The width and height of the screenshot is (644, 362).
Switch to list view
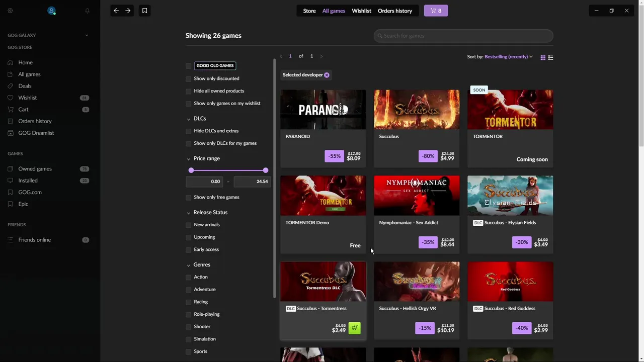[x=551, y=57]
